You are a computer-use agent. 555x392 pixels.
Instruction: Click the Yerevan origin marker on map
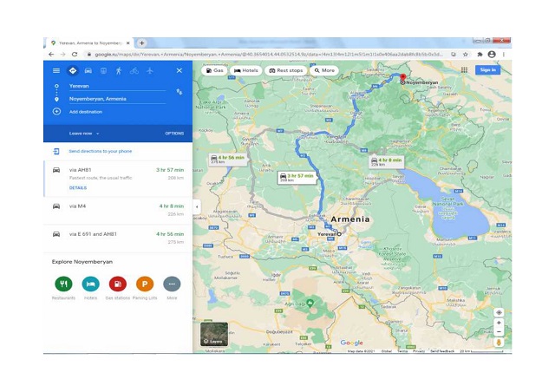(339, 234)
